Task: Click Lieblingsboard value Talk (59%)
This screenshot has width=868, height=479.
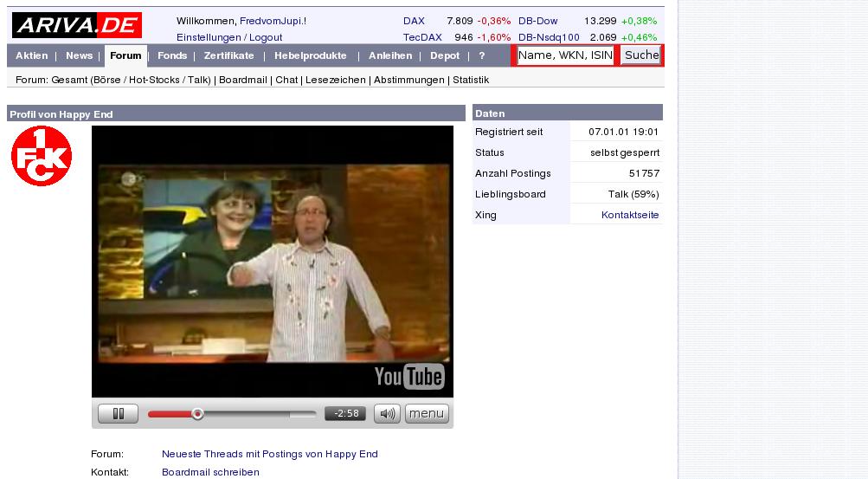Action: click(x=633, y=194)
